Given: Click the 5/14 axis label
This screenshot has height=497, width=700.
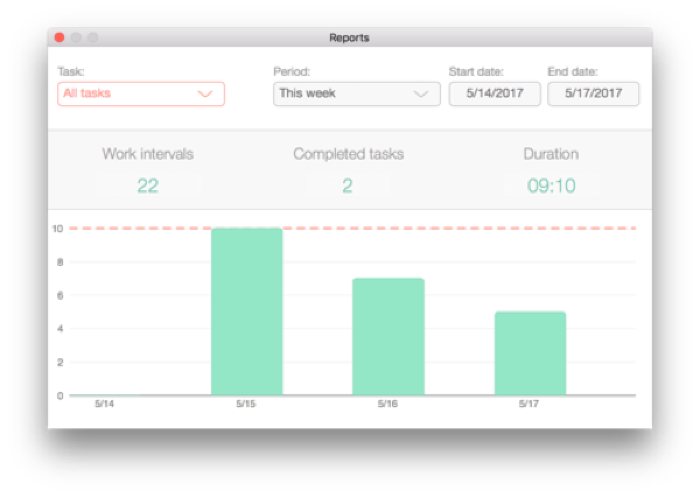Looking at the screenshot, I should (104, 404).
